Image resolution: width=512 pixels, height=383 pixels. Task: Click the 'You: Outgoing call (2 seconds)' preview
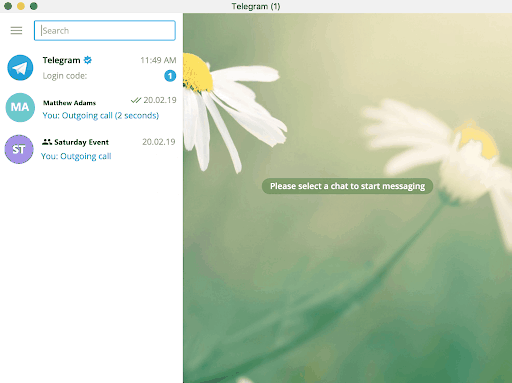point(101,116)
